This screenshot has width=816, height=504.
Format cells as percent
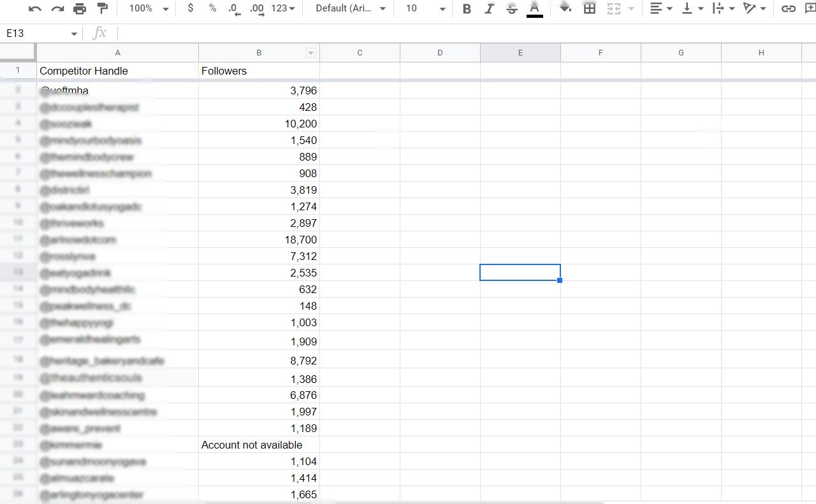pyautogui.click(x=212, y=8)
